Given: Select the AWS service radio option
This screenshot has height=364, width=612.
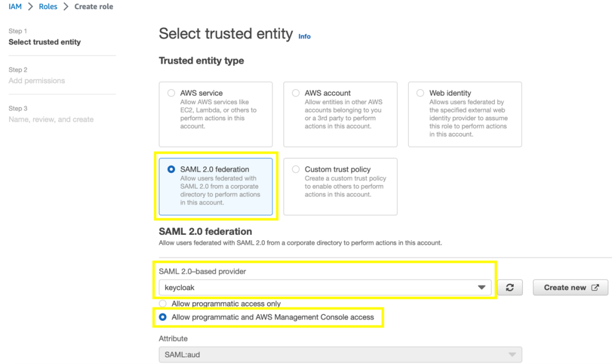Looking at the screenshot, I should (x=172, y=93).
